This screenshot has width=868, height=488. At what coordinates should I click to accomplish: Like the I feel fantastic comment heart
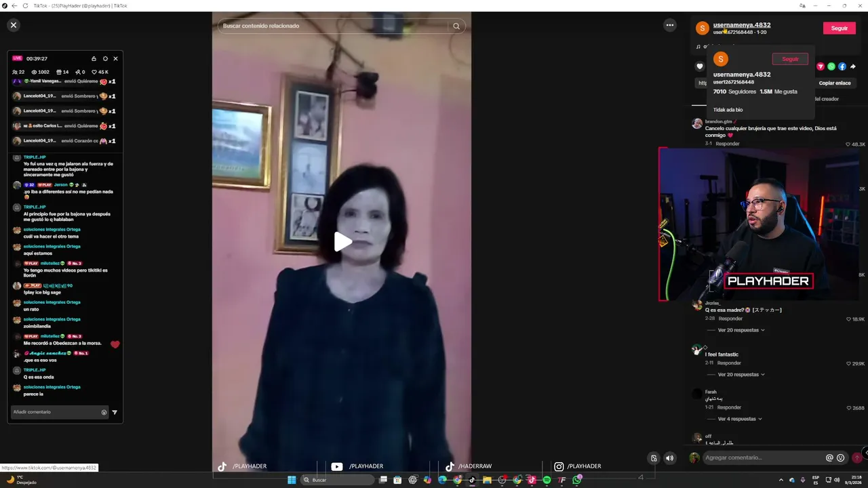[x=849, y=364]
